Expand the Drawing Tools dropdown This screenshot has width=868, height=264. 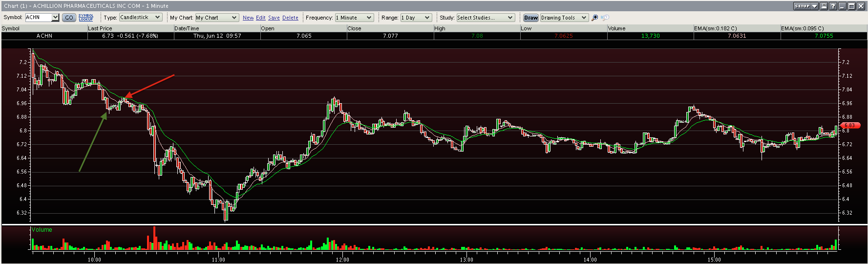pos(564,18)
